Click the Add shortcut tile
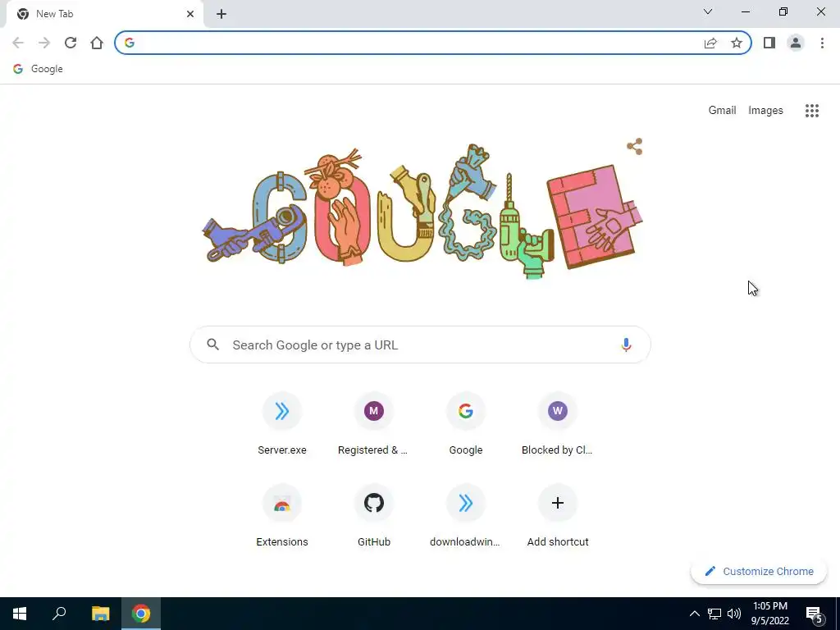Screen dimensions: 840x630 coord(558,515)
